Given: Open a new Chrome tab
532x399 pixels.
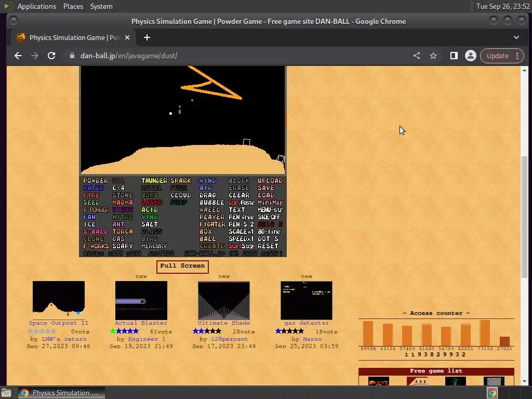Looking at the screenshot, I should pyautogui.click(x=147, y=37).
